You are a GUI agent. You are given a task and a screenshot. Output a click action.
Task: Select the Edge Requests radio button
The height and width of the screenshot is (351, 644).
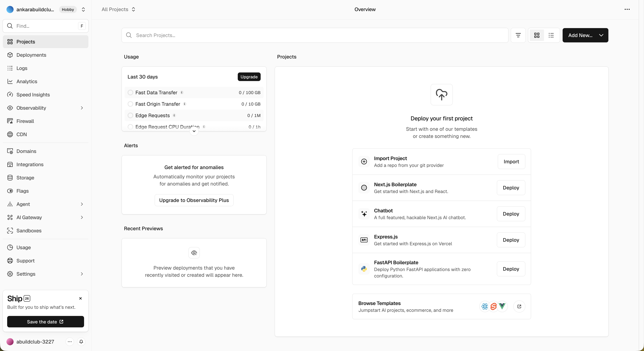click(130, 115)
